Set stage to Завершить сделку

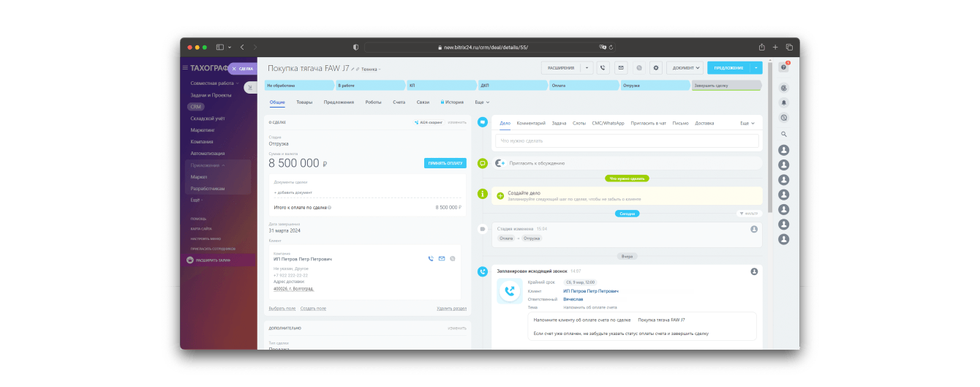726,86
